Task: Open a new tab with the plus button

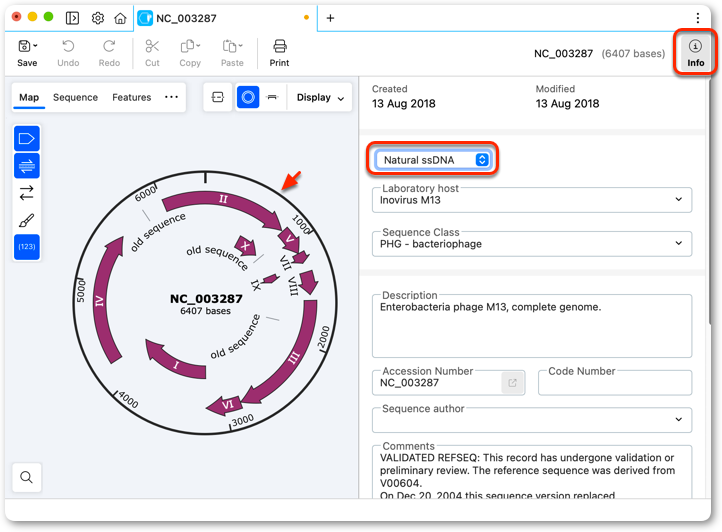Action: tap(330, 18)
